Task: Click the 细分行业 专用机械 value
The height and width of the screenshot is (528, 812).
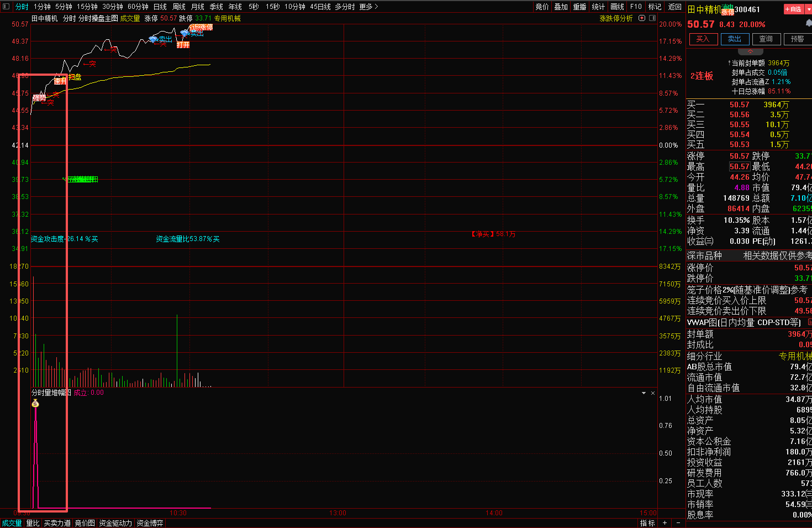Action: pos(795,357)
